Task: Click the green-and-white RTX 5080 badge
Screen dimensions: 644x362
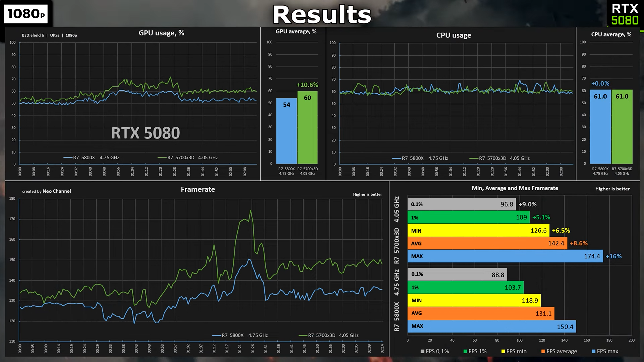Action: point(625,14)
